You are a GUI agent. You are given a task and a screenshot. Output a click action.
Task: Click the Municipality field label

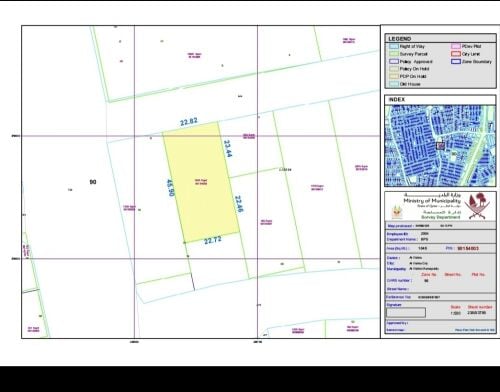point(396,269)
